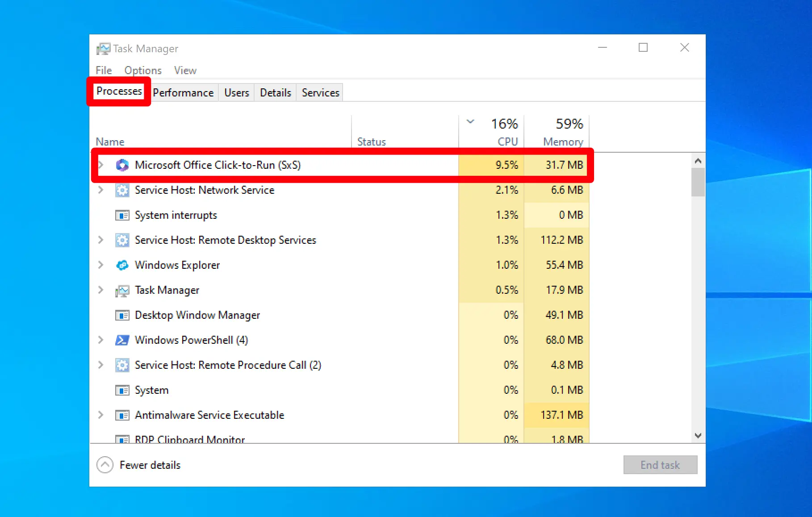Click the System process icon
This screenshot has width=812, height=517.
click(x=122, y=390)
